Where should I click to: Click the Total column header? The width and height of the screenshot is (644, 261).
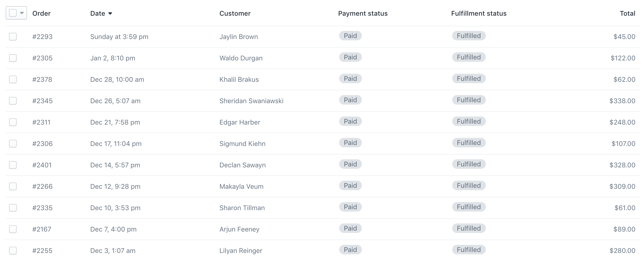[x=628, y=14]
